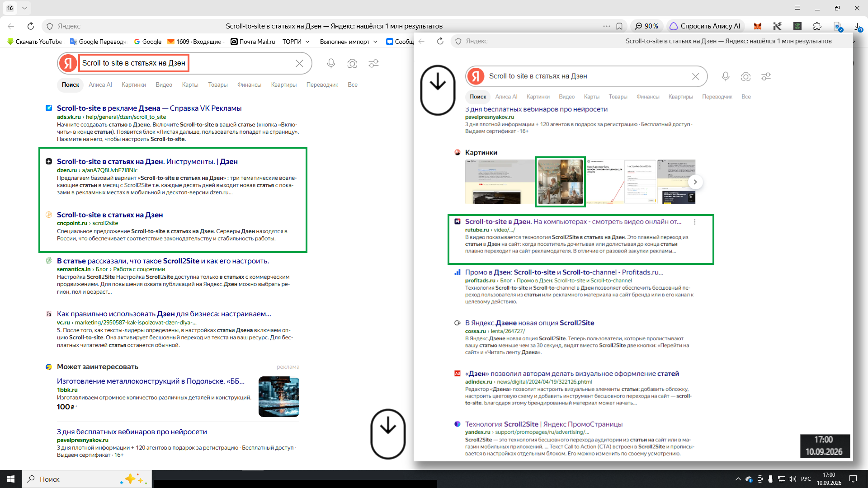Image resolution: width=868 pixels, height=488 pixels.
Task: Select Алиса AI tab in right overlay window
Action: point(506,97)
